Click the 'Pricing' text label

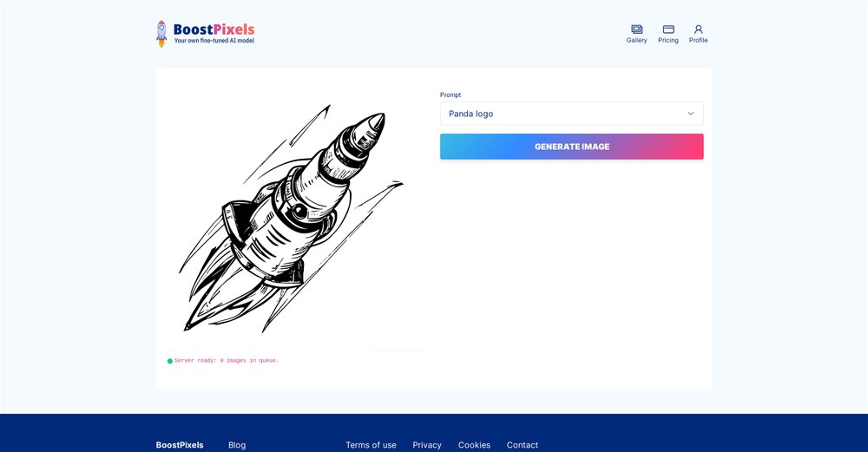(668, 41)
